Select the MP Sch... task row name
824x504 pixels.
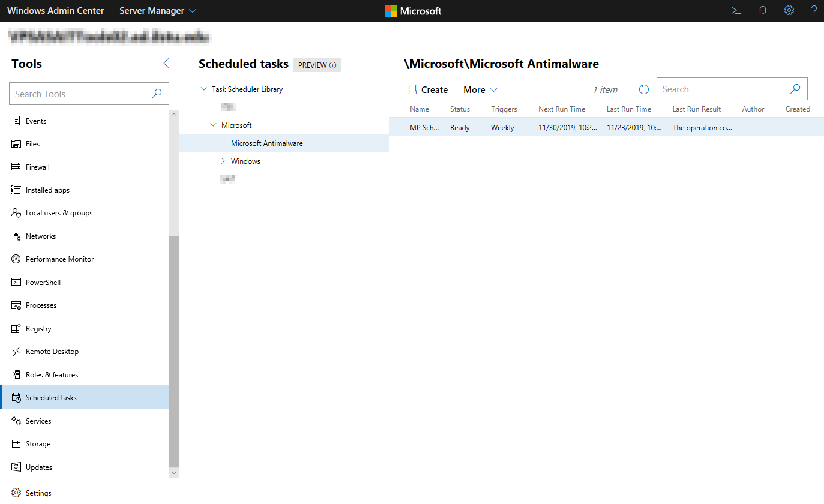click(424, 128)
